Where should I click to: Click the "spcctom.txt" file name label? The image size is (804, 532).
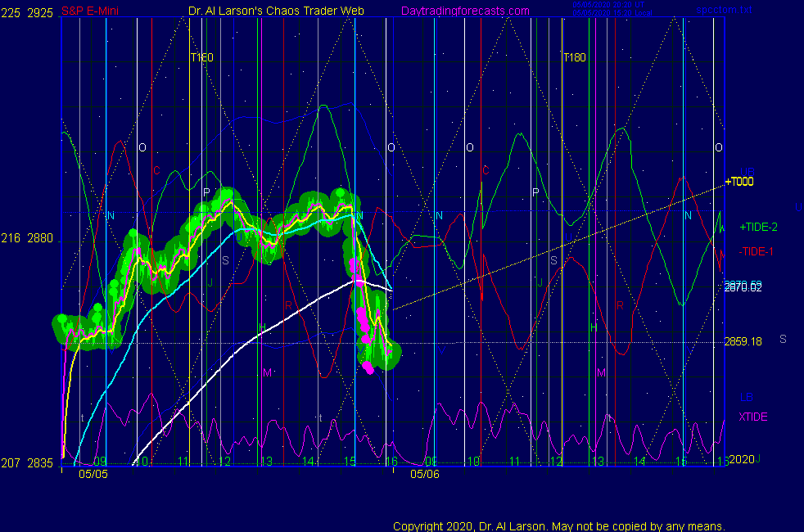click(x=724, y=10)
